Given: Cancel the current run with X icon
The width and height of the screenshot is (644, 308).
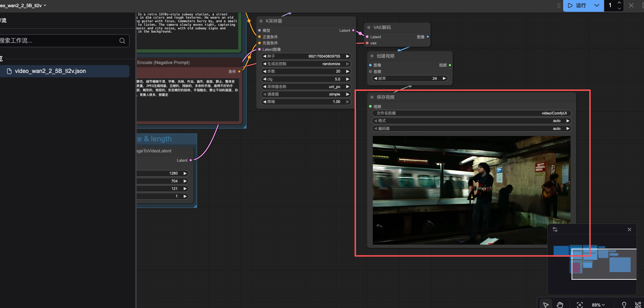Looking at the screenshot, I should pyautogui.click(x=631, y=5).
